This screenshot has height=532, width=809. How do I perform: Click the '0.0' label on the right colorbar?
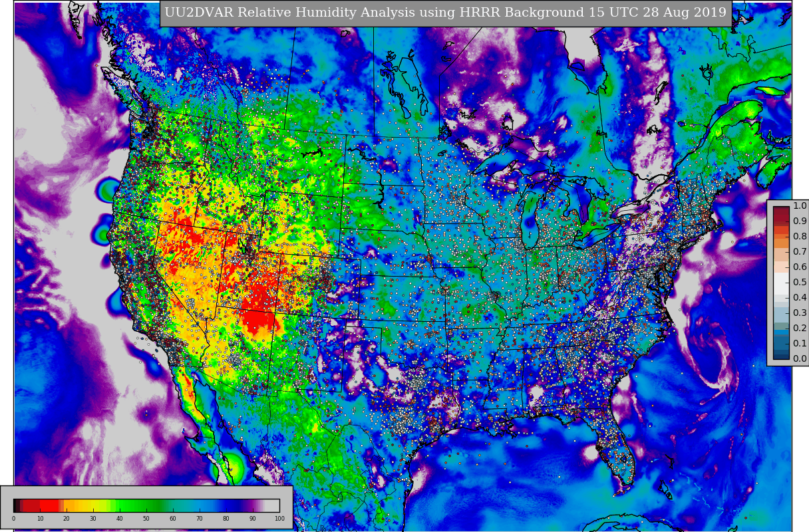pos(800,359)
